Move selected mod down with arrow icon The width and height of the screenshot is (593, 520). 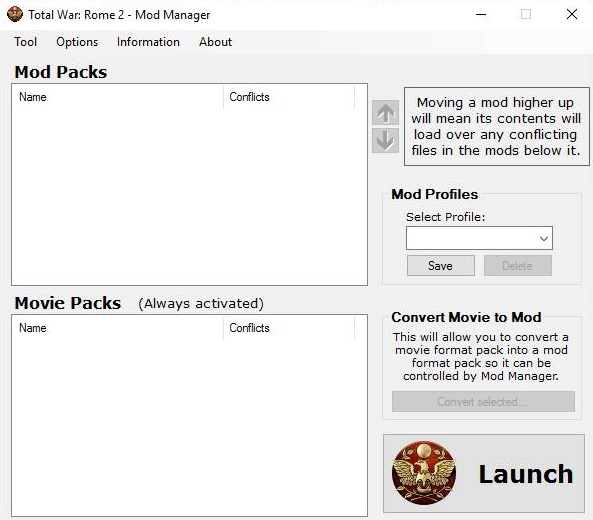[x=385, y=140]
